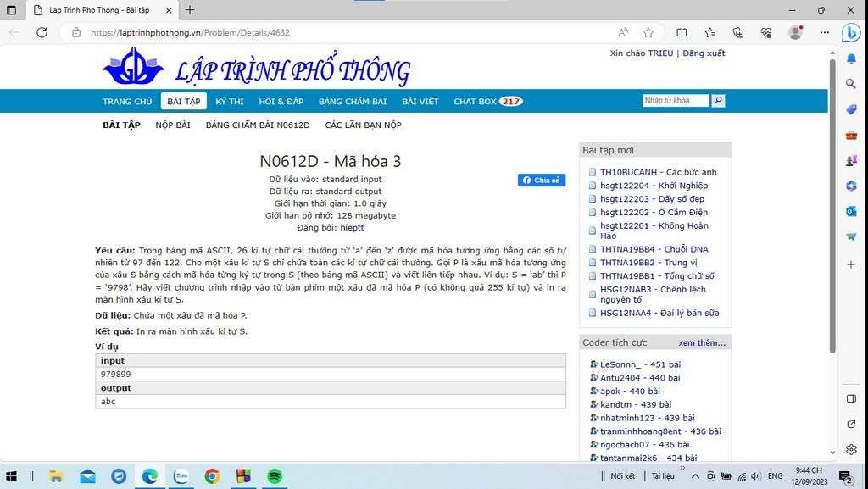The width and height of the screenshot is (868, 489).
Task: Open the Collections icon in Edge toolbar
Action: coord(737,32)
